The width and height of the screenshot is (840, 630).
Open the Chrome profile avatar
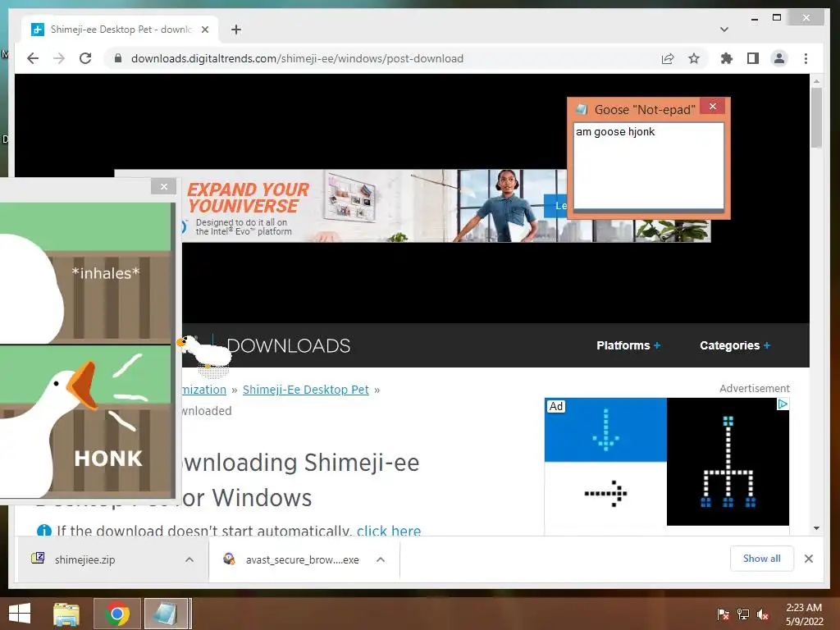pos(779,58)
